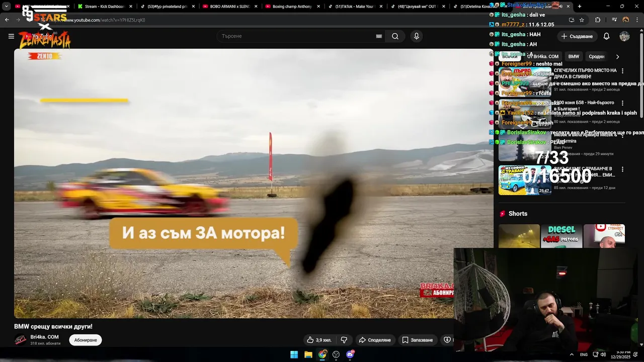Image resolution: width=644 pixels, height=362 pixels.
Task: Select the От Bri4ka. COM filter chip
Action: coord(542,57)
